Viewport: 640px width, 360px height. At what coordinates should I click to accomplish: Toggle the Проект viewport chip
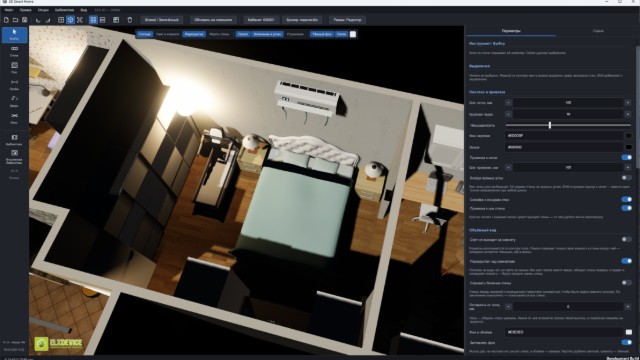(x=243, y=34)
